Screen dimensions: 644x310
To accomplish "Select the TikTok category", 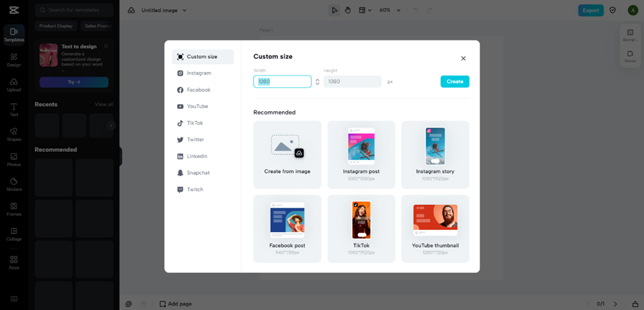I will (203, 123).
